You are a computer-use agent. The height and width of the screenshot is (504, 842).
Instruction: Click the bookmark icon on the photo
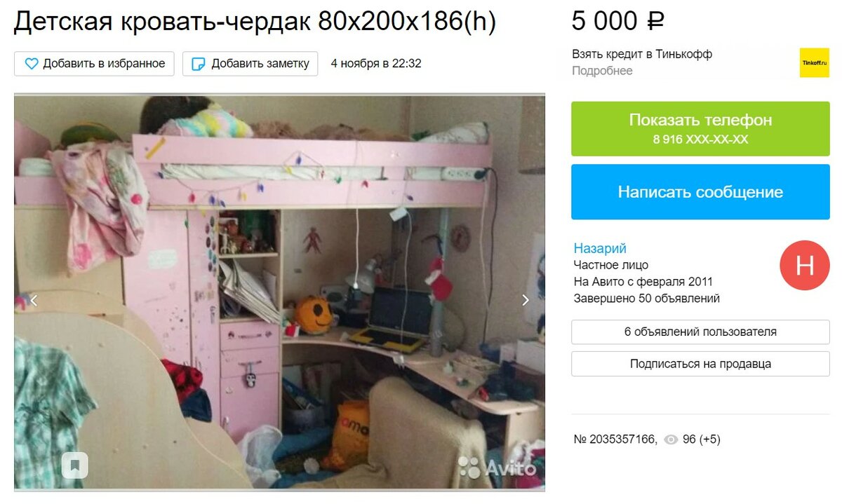(x=75, y=465)
